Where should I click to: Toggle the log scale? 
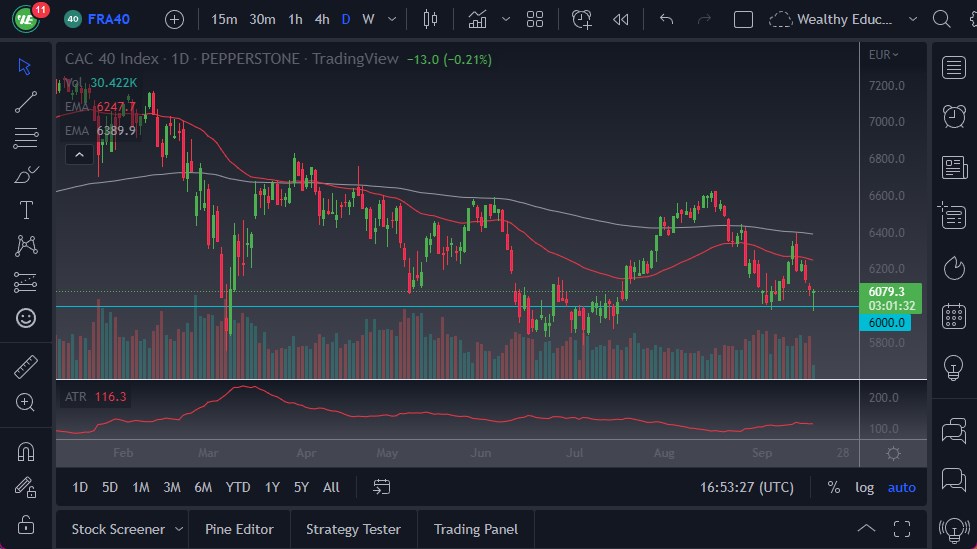pos(864,487)
